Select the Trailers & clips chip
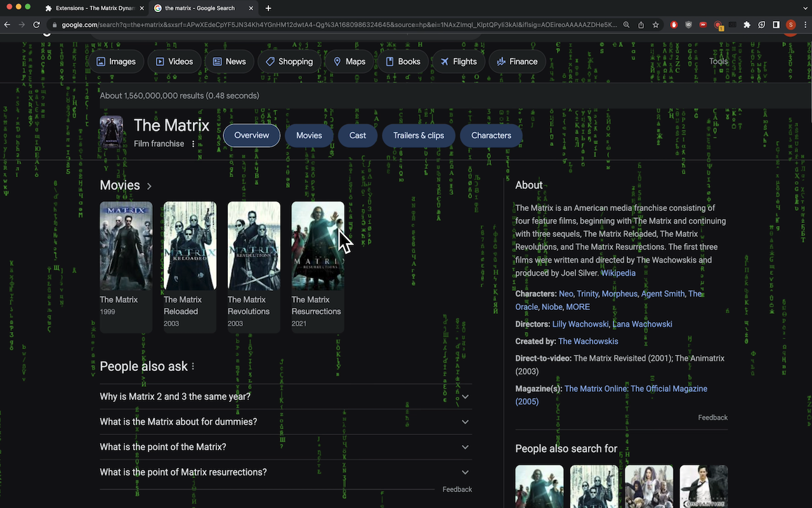 (419, 135)
